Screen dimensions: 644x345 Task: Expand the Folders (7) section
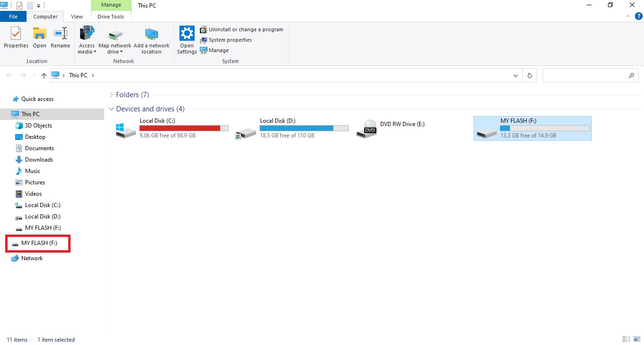click(111, 95)
